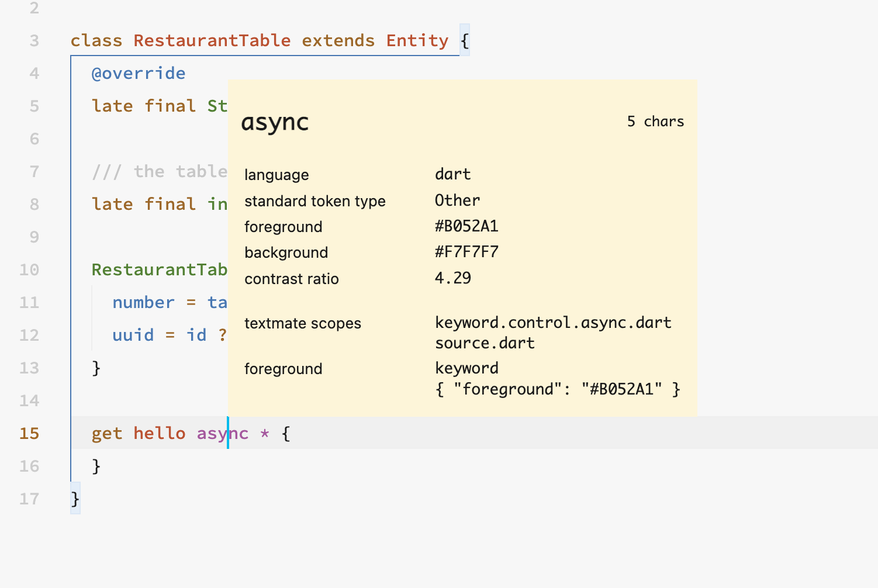878x588 pixels.
Task: Click the 'keyword' theme rule text
Action: 466,369
